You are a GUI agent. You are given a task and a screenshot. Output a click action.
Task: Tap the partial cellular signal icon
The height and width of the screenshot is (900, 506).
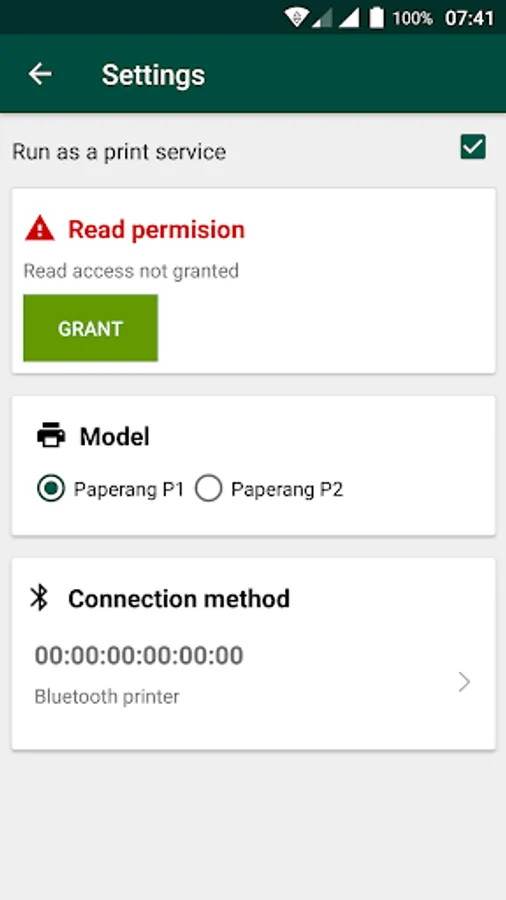point(322,18)
